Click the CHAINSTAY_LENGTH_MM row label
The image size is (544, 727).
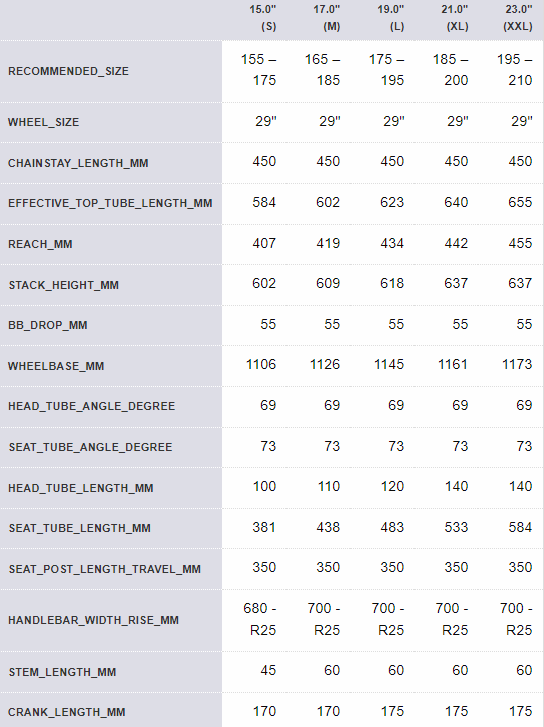click(78, 163)
